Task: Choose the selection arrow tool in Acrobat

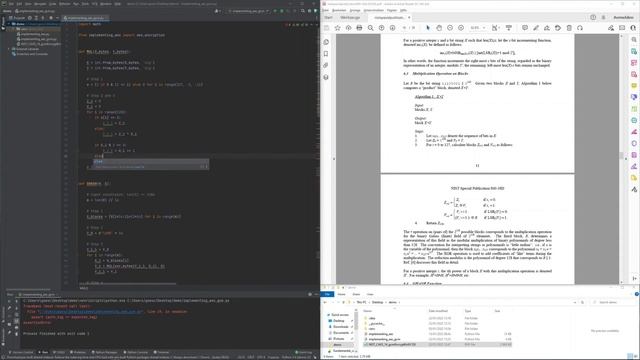Action: point(428,28)
